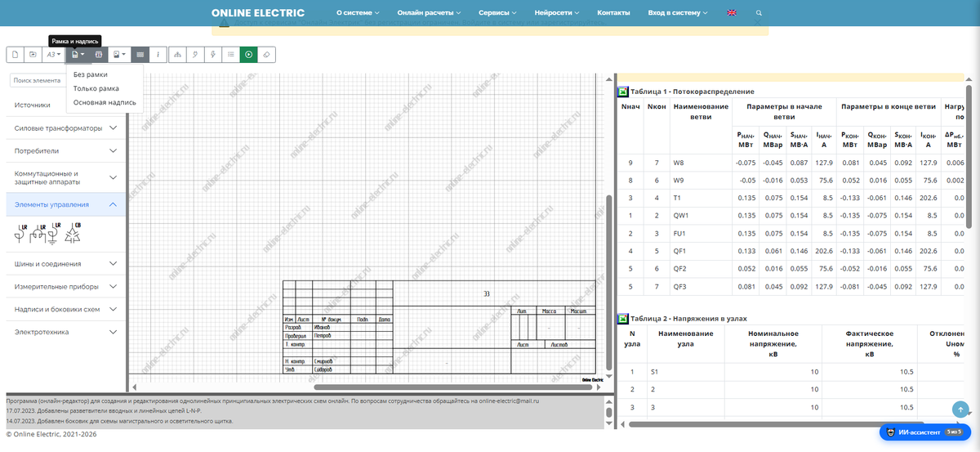Viewport: 980px width, 452px height.
Task: Click the lightning bolt toolbar icon
Action: (x=213, y=55)
